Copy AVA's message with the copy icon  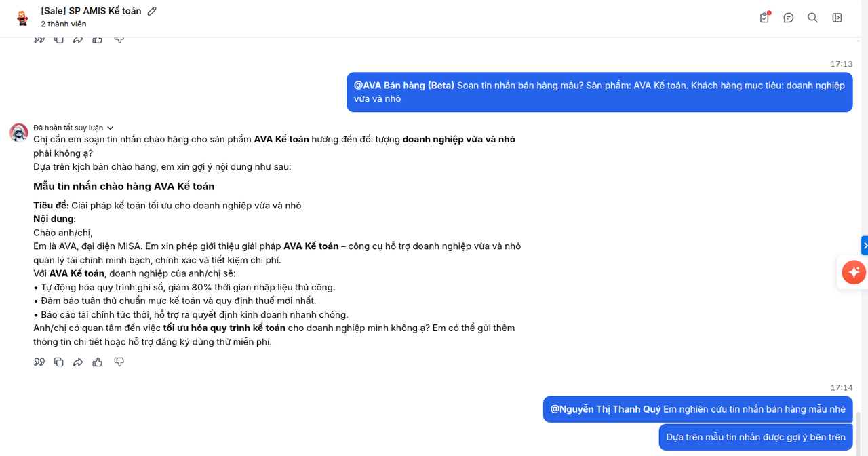59,362
